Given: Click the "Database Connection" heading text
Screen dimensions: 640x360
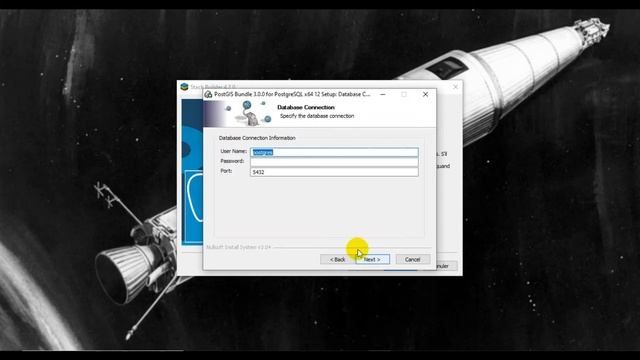Looking at the screenshot, I should tap(306, 107).
